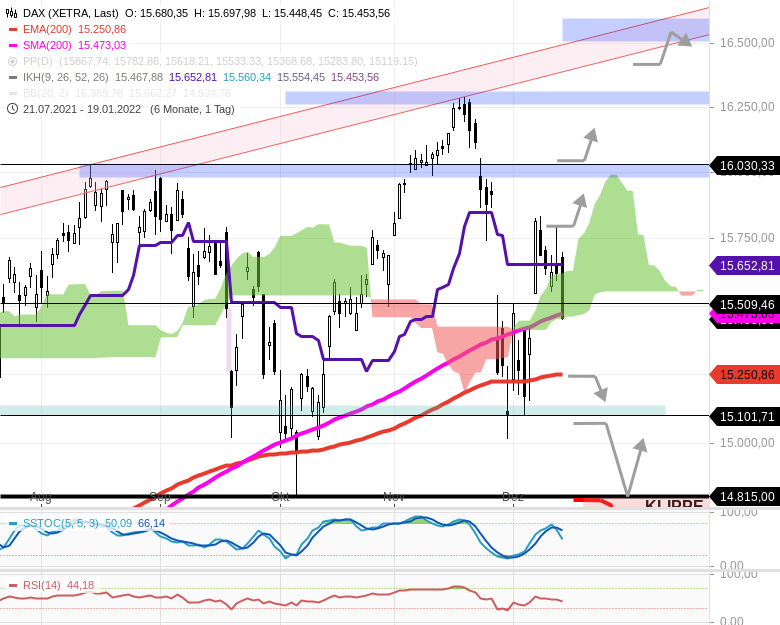Click the 15.101,71 price level tag
The image size is (780, 625).
point(745,416)
